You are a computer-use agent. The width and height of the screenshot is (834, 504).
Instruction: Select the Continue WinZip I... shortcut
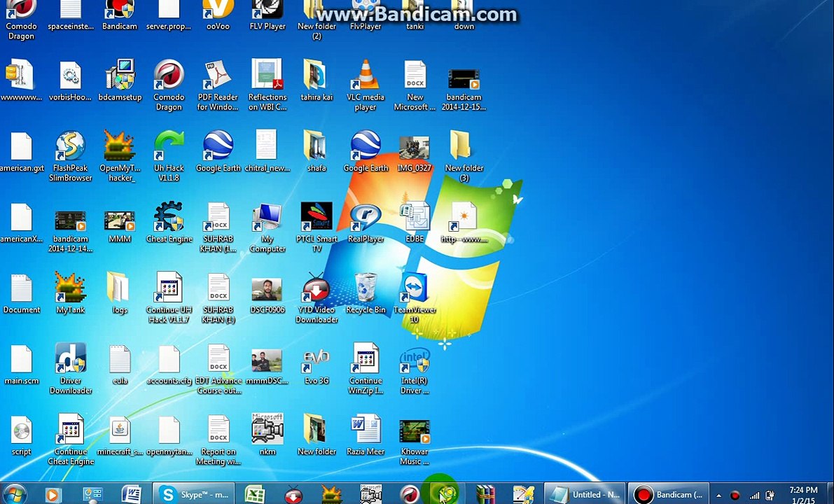tap(366, 369)
